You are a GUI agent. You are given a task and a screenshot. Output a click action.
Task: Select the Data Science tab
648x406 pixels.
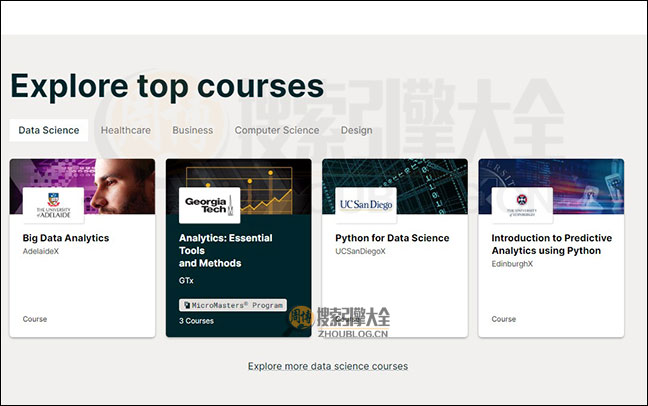[49, 130]
